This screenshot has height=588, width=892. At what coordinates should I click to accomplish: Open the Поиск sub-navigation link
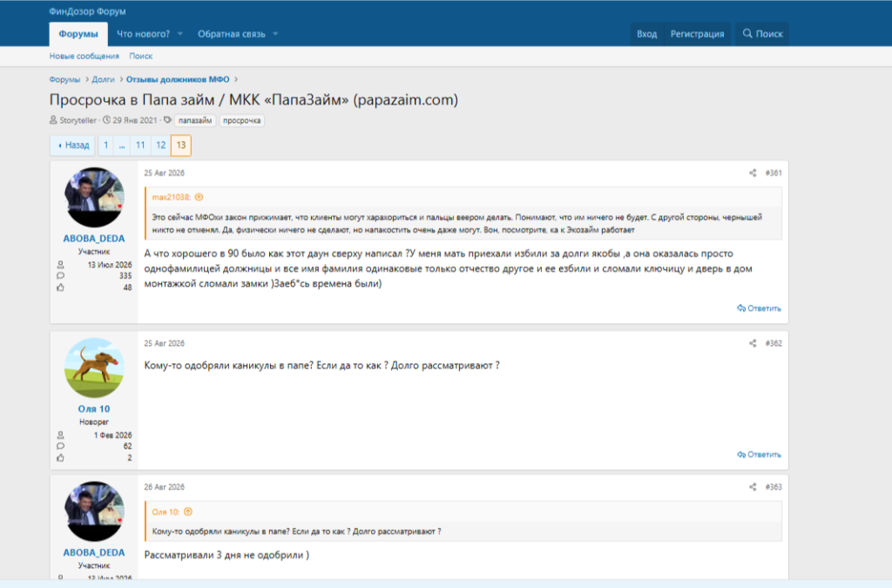[x=140, y=57]
